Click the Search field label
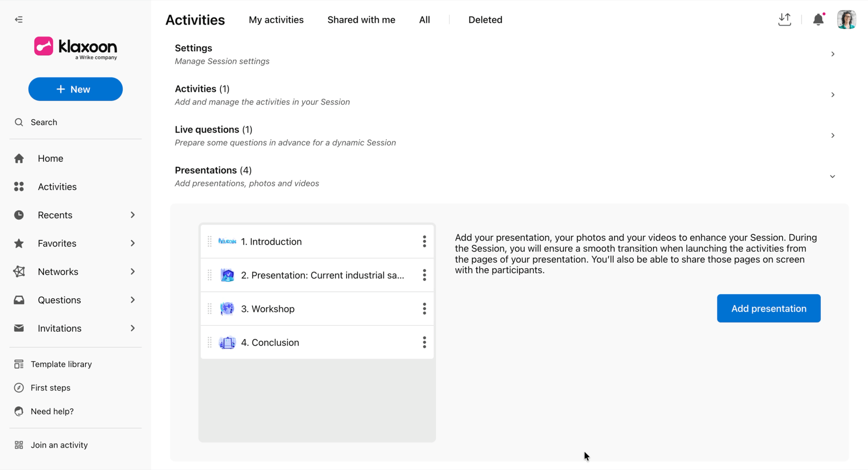 [44, 122]
